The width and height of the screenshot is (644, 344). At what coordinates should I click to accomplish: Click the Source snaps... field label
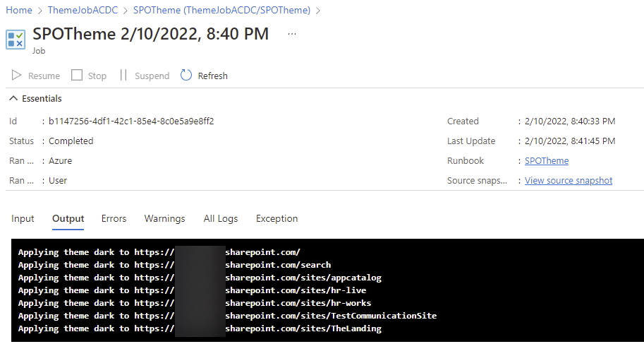(477, 181)
